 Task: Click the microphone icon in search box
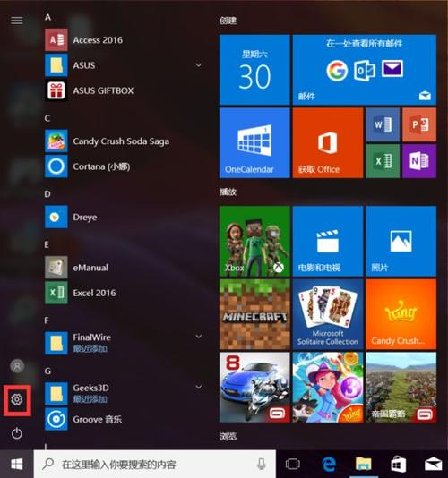pyautogui.click(x=261, y=464)
